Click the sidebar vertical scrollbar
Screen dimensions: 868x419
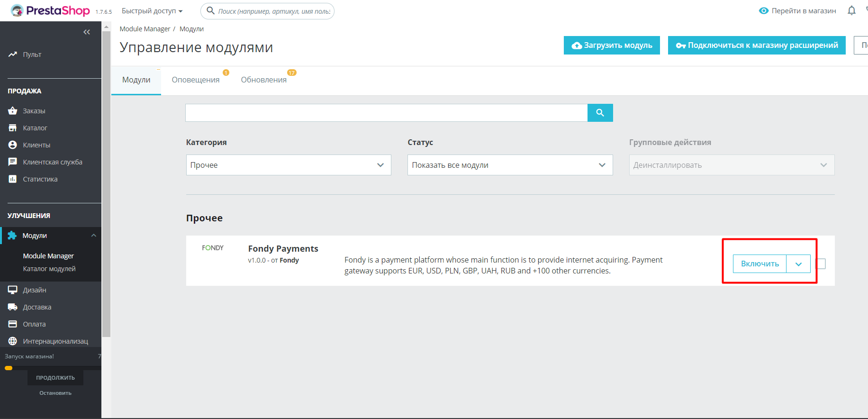[107, 184]
